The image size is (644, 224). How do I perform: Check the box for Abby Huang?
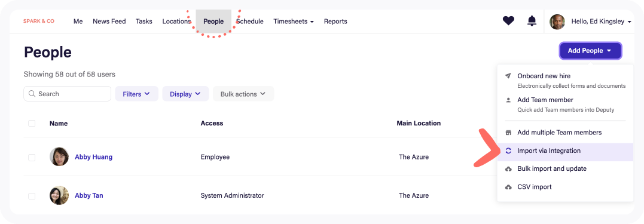(x=32, y=157)
